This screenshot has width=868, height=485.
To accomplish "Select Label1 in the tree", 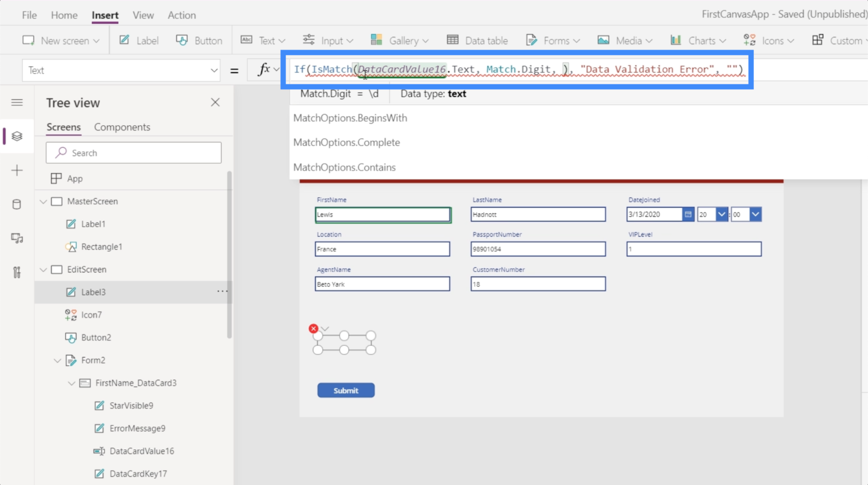I will point(94,224).
